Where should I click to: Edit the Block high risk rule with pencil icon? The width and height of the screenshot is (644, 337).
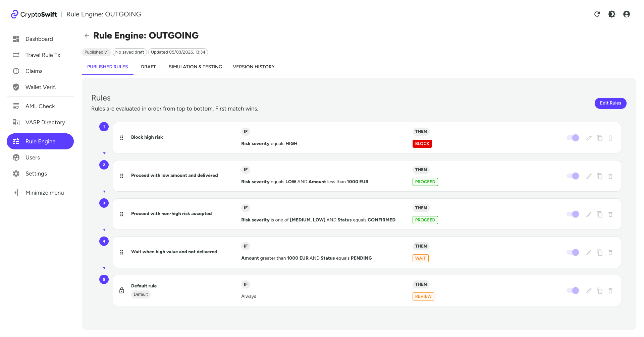tap(589, 138)
